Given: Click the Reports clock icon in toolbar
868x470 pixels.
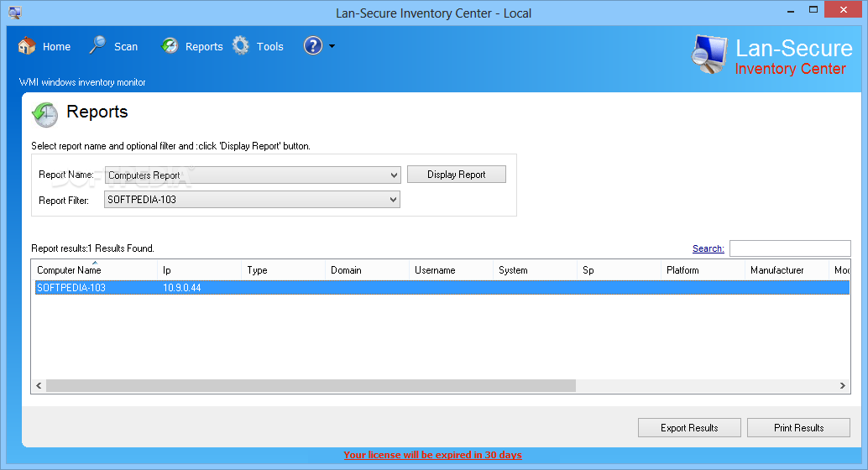Looking at the screenshot, I should point(170,46).
